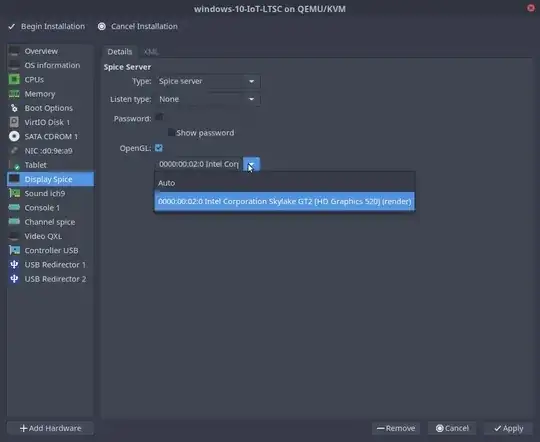Open Boot Options settings
Image resolution: width=540 pixels, height=442 pixels.
pos(50,108)
